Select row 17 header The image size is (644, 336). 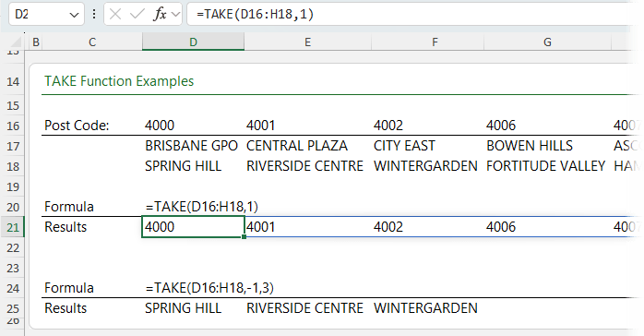click(13, 146)
